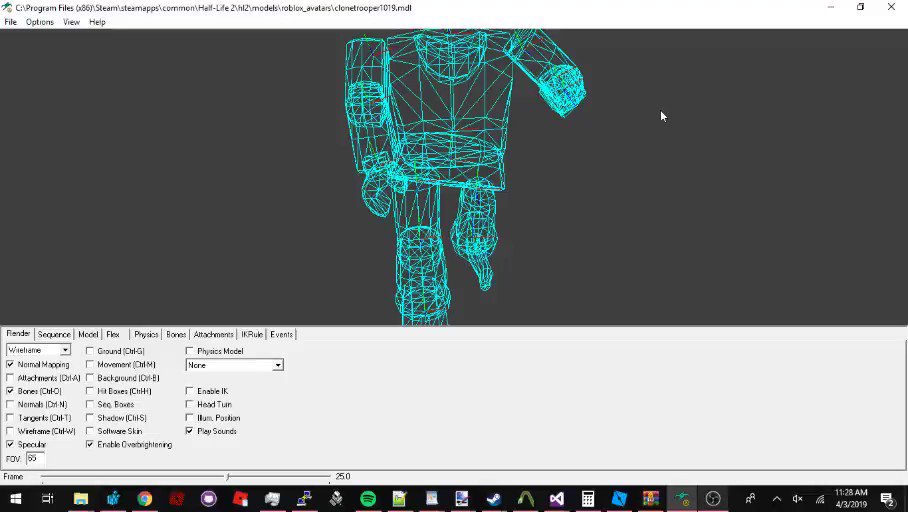Enable the Tangents (Ctrl-T) checkbox
This screenshot has height=512, width=908.
pos(10,418)
